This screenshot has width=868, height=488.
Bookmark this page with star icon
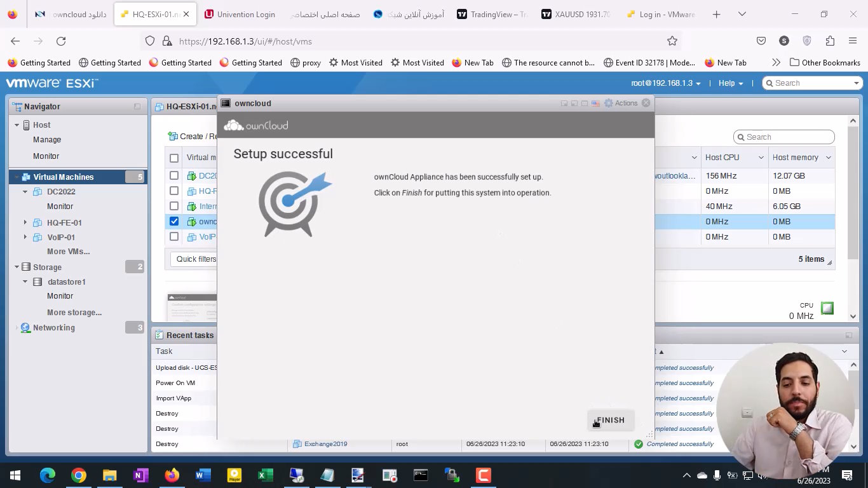[x=672, y=41]
